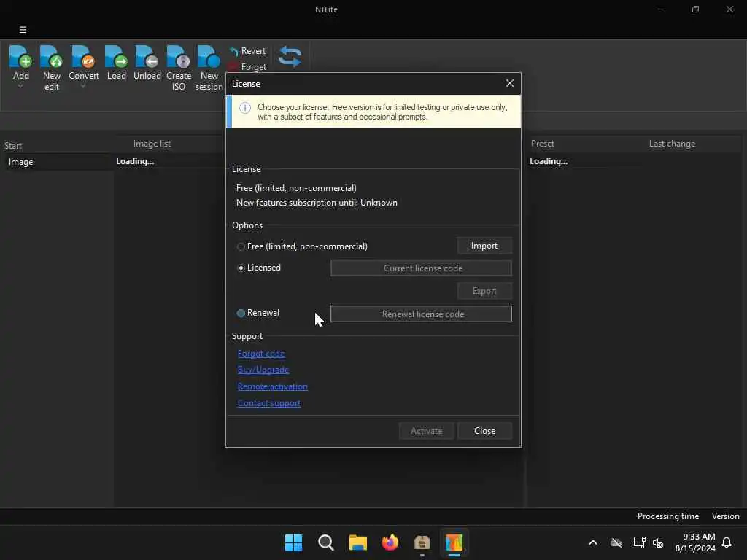This screenshot has width=747, height=560.
Task: Click the network tray icon
Action: tap(639, 542)
